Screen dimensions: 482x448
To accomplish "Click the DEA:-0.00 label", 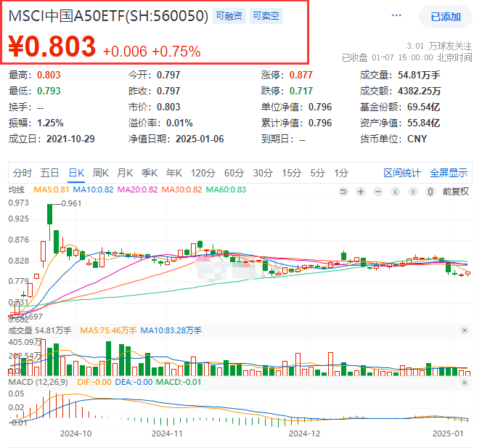I will (134, 382).
